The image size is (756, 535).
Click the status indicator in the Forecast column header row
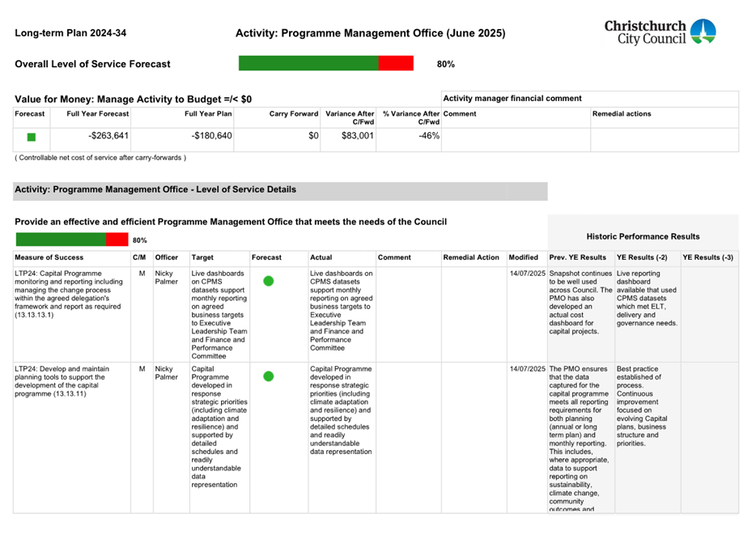click(30, 137)
